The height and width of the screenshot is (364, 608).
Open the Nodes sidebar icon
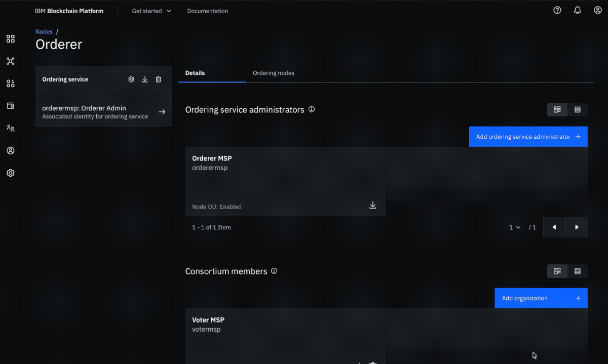(x=11, y=61)
